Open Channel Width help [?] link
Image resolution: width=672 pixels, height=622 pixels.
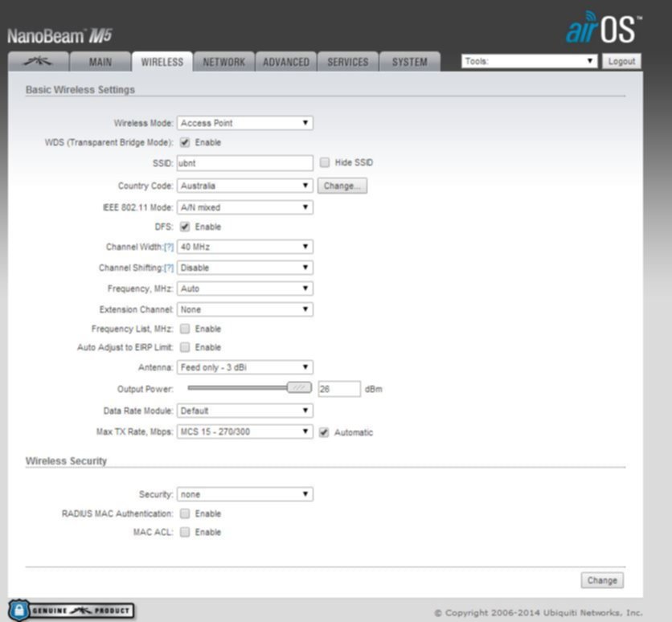(x=169, y=248)
